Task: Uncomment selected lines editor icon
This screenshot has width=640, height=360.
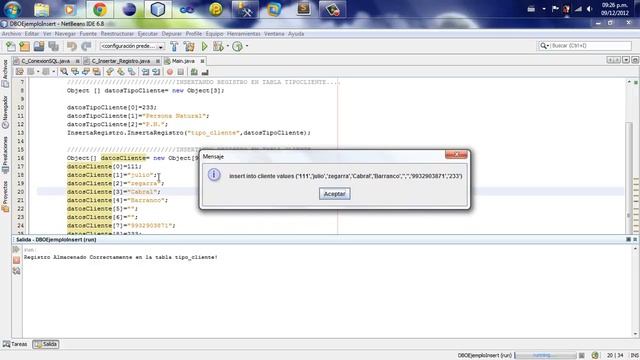Action: click(205, 72)
